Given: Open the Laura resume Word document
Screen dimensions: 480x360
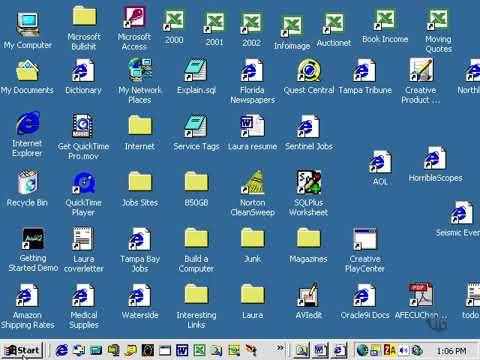Looking at the screenshot, I should pyautogui.click(x=252, y=126).
